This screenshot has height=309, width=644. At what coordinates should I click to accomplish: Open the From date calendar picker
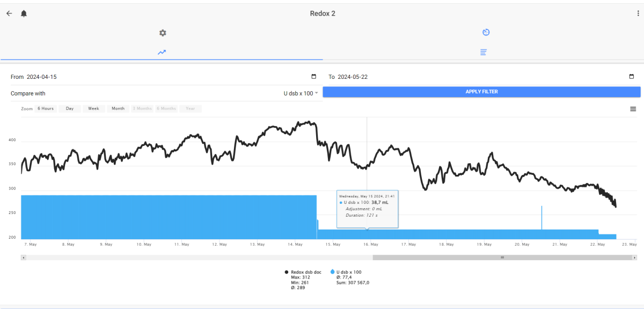(x=314, y=77)
